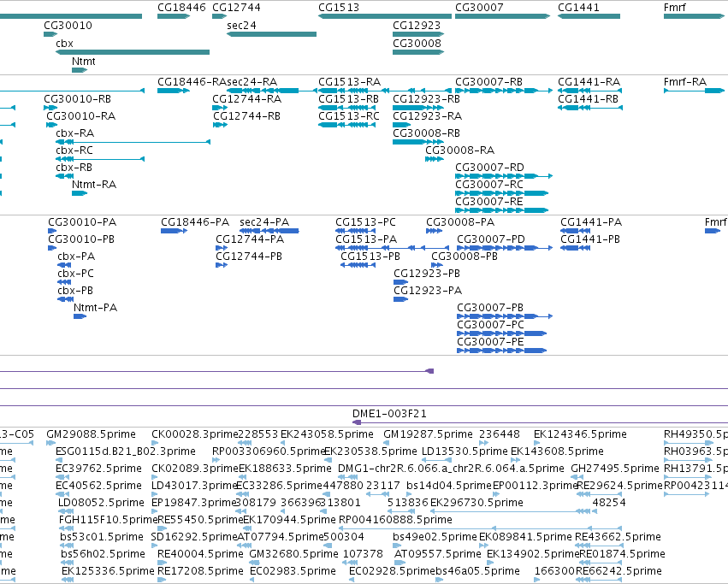Viewport: 728px width, 584px height.
Task: Select protein sec24-PA
Action: 264,222
